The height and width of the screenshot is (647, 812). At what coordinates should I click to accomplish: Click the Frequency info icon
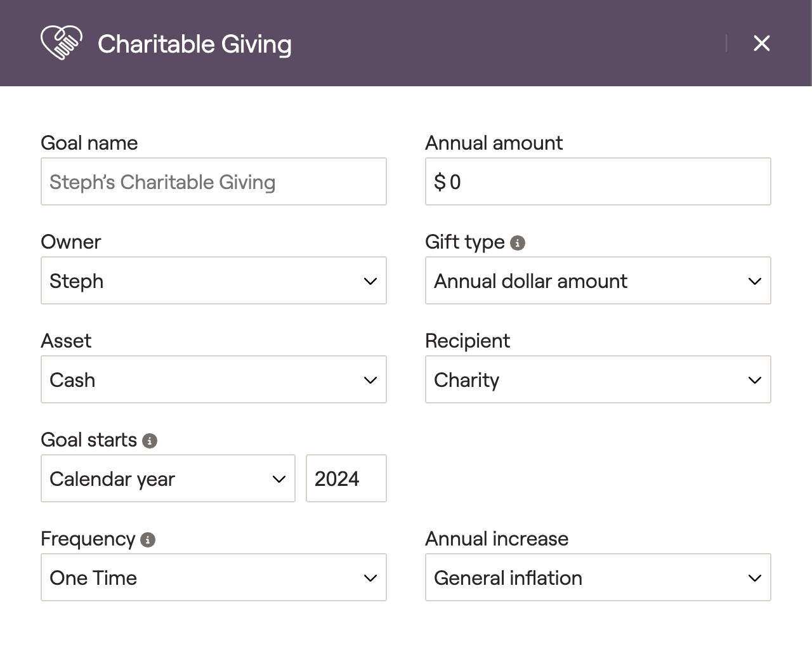click(148, 540)
